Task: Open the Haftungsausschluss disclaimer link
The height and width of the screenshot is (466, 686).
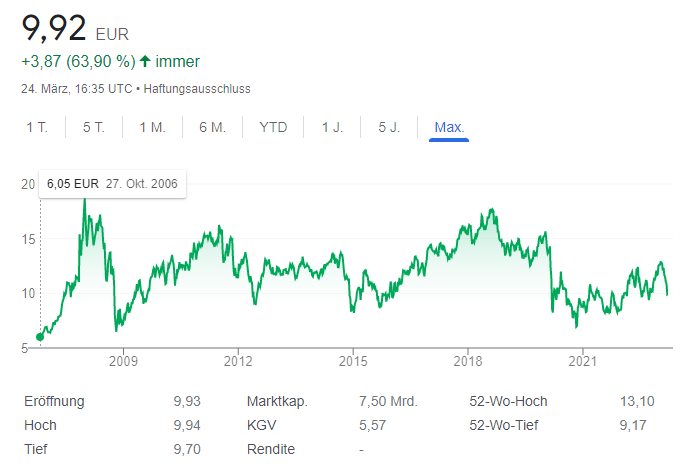Action: (x=197, y=89)
